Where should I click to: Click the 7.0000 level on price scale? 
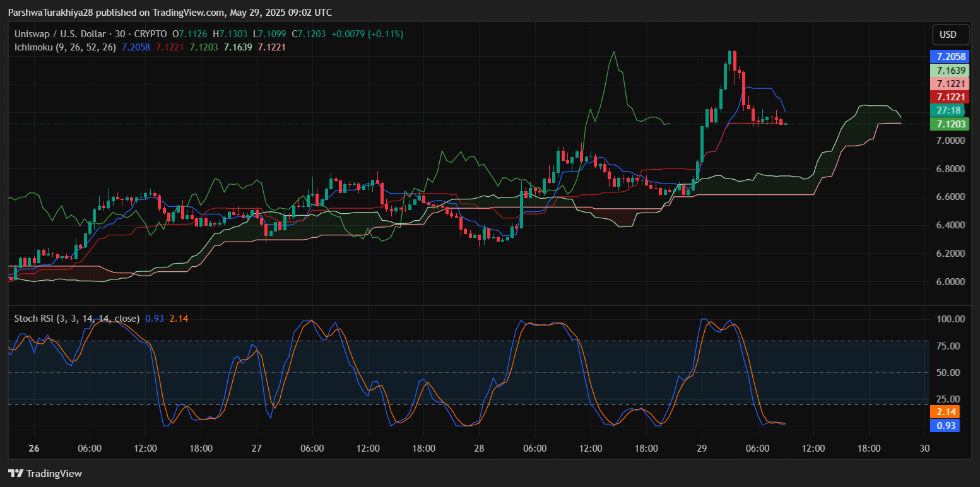point(950,140)
